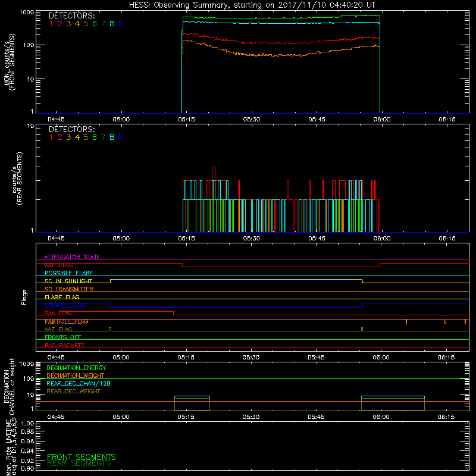The image size is (476, 476).
Task: Click the HESSI Observing Summary plot title
Action: 252,5
